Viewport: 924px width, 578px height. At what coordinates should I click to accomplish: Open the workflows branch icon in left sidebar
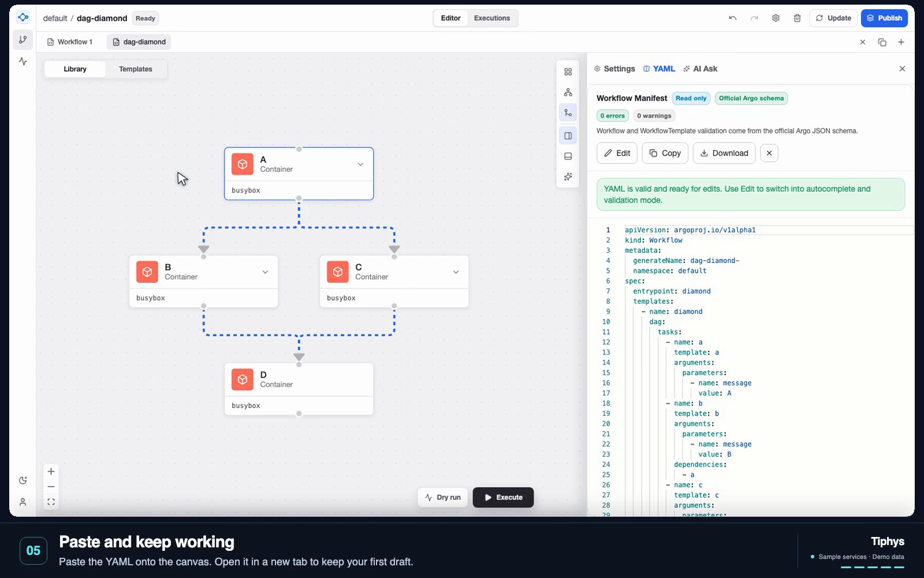tap(23, 40)
